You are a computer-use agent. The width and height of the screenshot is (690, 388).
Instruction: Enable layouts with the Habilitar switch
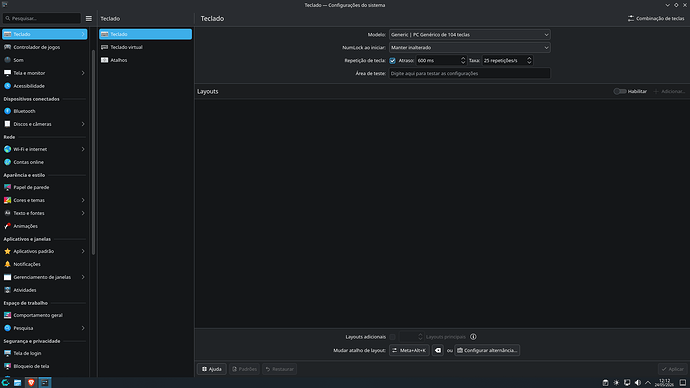coord(620,92)
